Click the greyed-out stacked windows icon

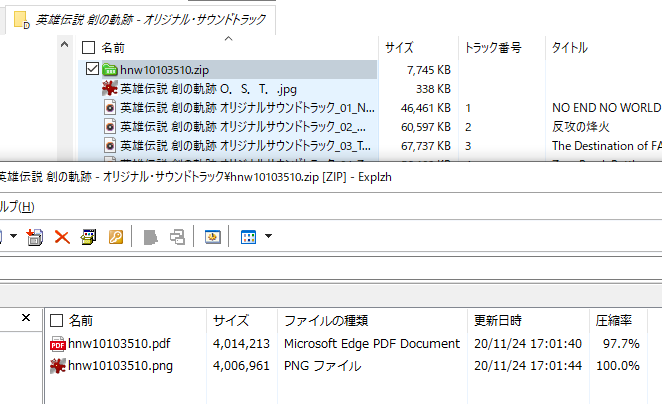[x=177, y=237]
